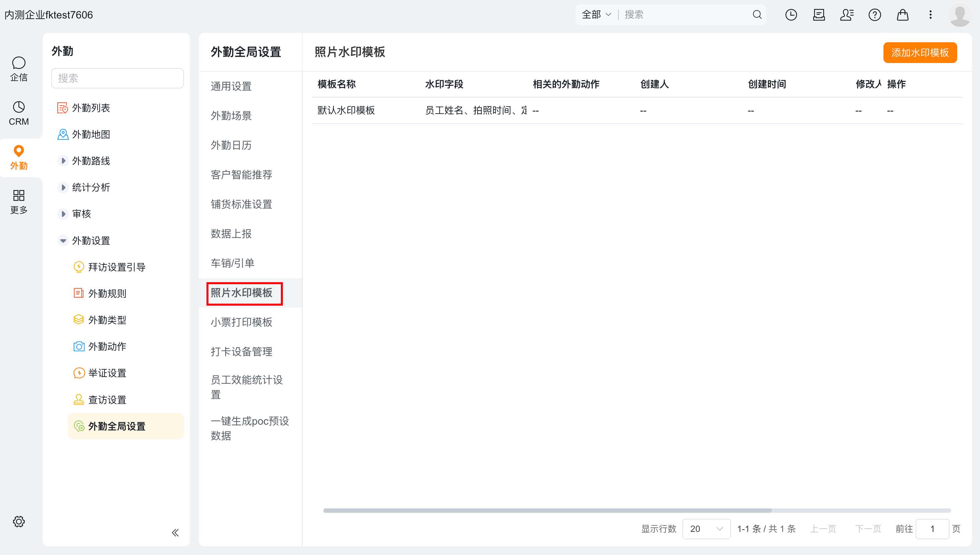Click the user avatar

pyautogui.click(x=960, y=16)
